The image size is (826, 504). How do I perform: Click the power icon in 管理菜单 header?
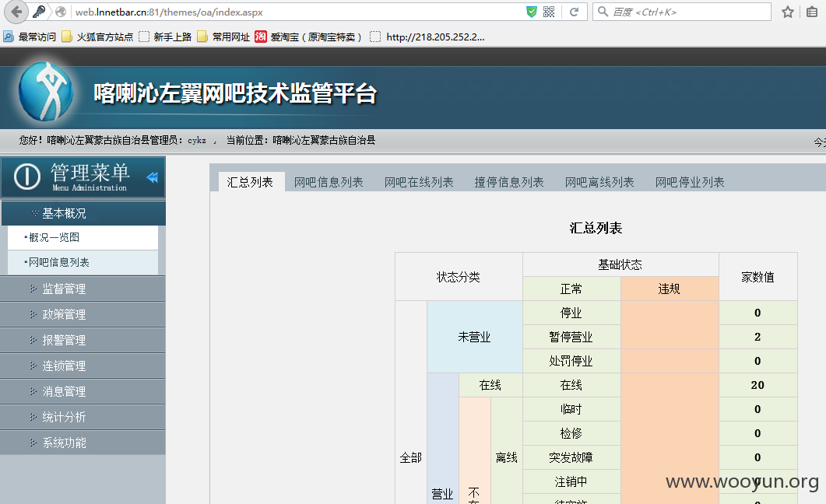[27, 177]
